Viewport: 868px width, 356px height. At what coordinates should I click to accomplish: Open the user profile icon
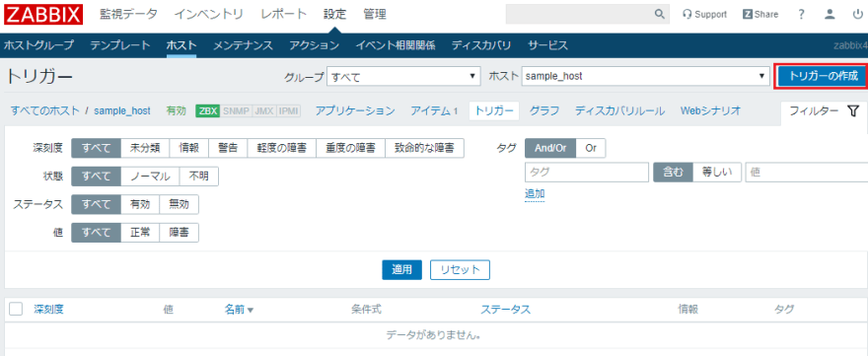tap(830, 15)
